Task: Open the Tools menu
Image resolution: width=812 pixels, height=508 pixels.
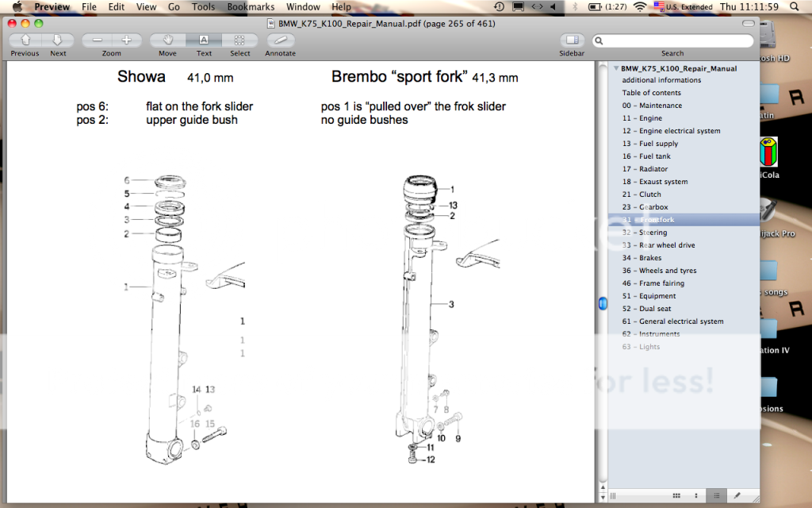Action: (203, 7)
